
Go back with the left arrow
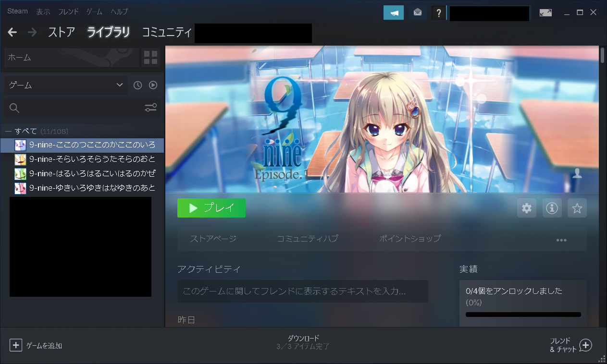(x=12, y=32)
